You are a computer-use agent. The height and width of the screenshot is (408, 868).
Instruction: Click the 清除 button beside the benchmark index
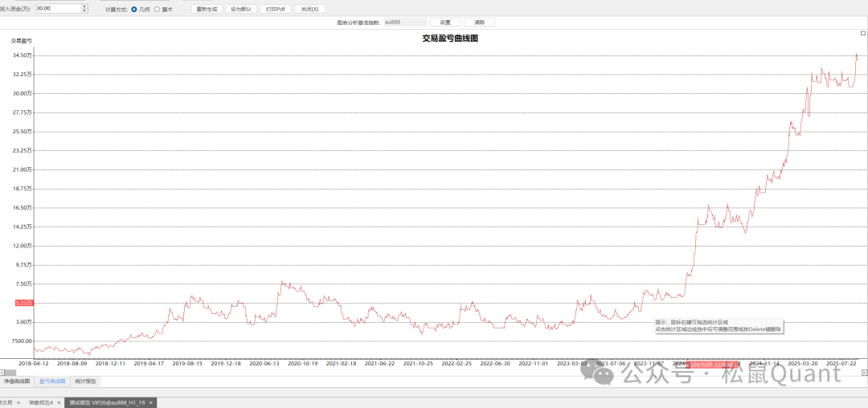click(480, 22)
